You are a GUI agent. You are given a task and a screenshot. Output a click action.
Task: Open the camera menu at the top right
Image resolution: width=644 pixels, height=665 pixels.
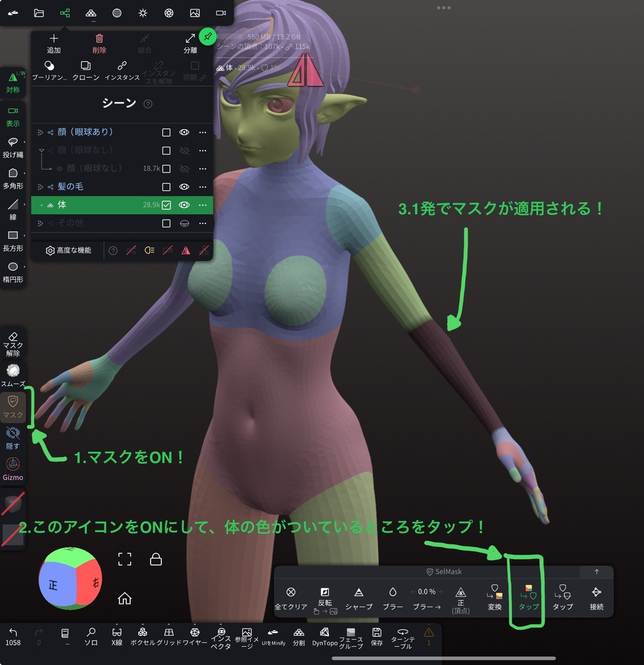pyautogui.click(x=220, y=13)
